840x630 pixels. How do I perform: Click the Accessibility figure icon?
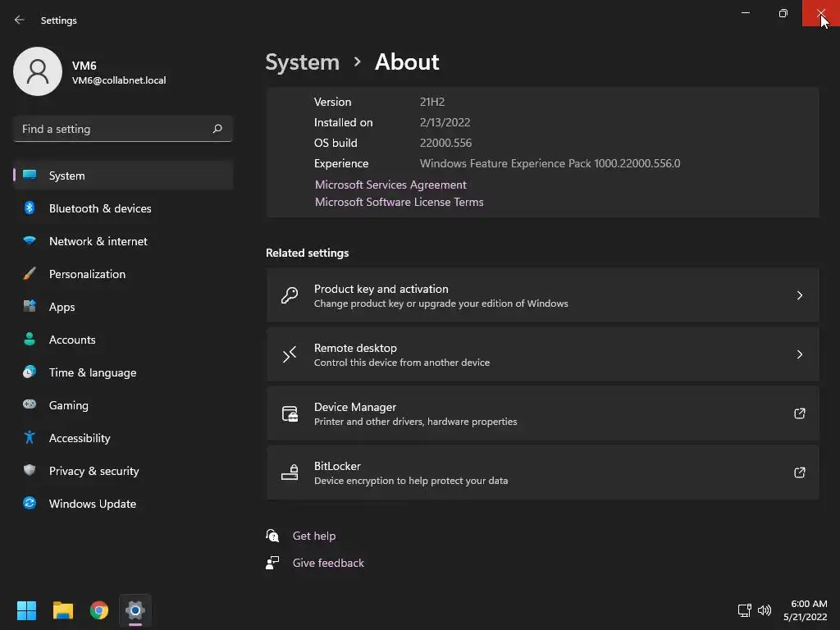[30, 438]
